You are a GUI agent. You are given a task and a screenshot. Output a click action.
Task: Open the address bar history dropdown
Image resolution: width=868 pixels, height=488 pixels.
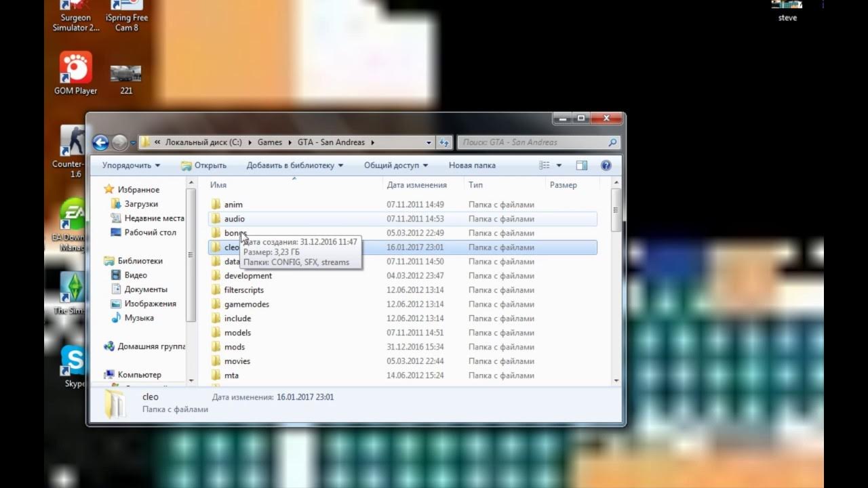pos(429,142)
